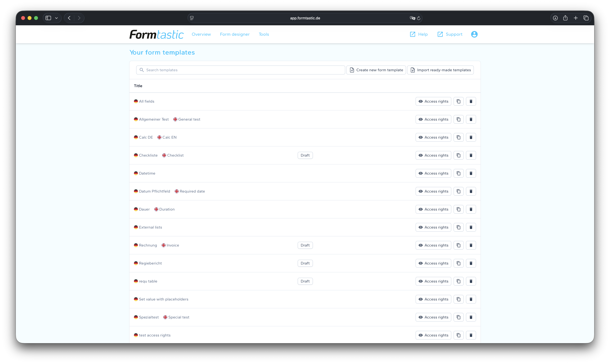
Task: Duplicate the "All fields" template
Action: 458,101
